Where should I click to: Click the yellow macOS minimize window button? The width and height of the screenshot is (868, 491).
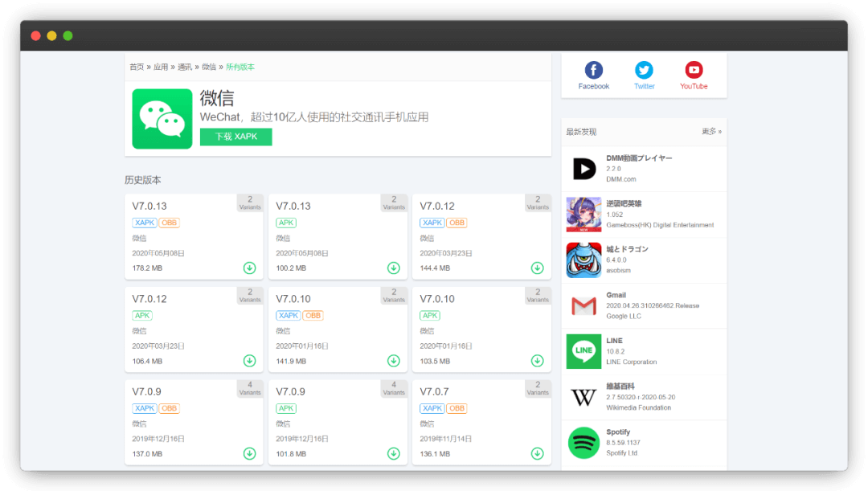pyautogui.click(x=51, y=35)
